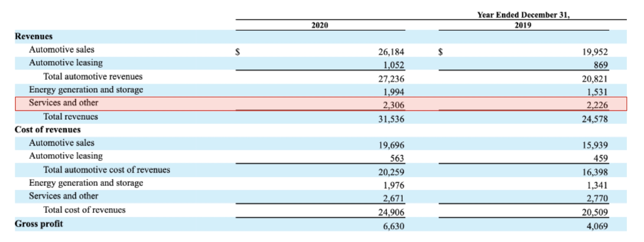Click the 2,671 services cost value

tap(393, 198)
